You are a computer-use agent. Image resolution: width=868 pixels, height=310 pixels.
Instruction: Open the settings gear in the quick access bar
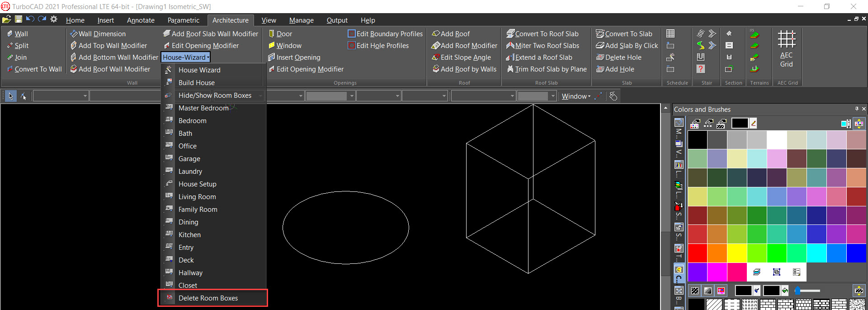(54, 19)
